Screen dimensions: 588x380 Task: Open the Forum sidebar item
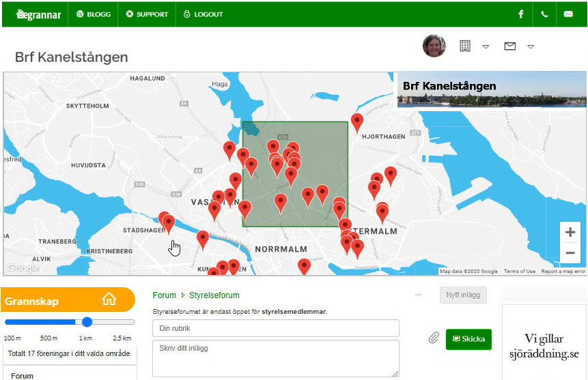[x=22, y=375]
